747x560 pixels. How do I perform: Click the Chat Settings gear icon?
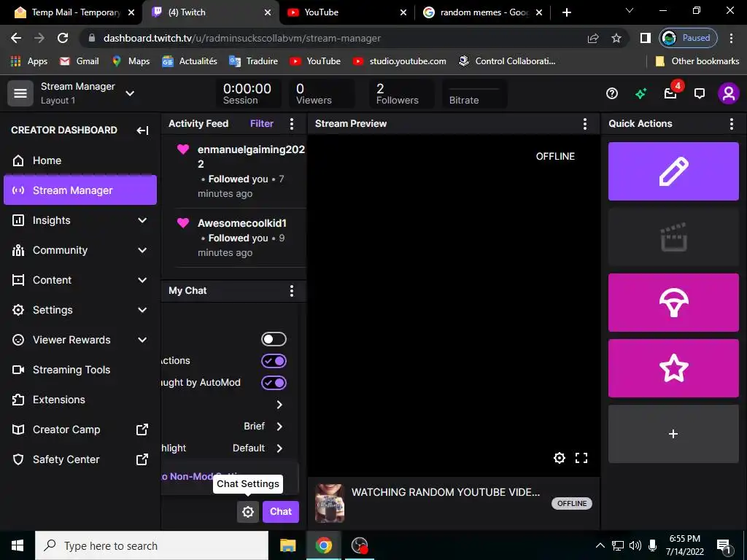click(248, 512)
